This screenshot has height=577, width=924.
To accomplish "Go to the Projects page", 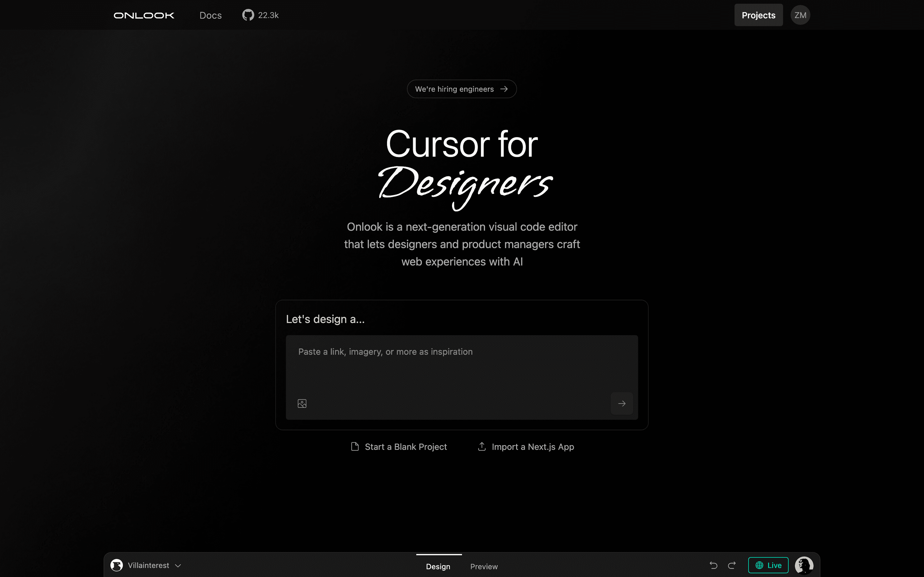I will 758,15.
